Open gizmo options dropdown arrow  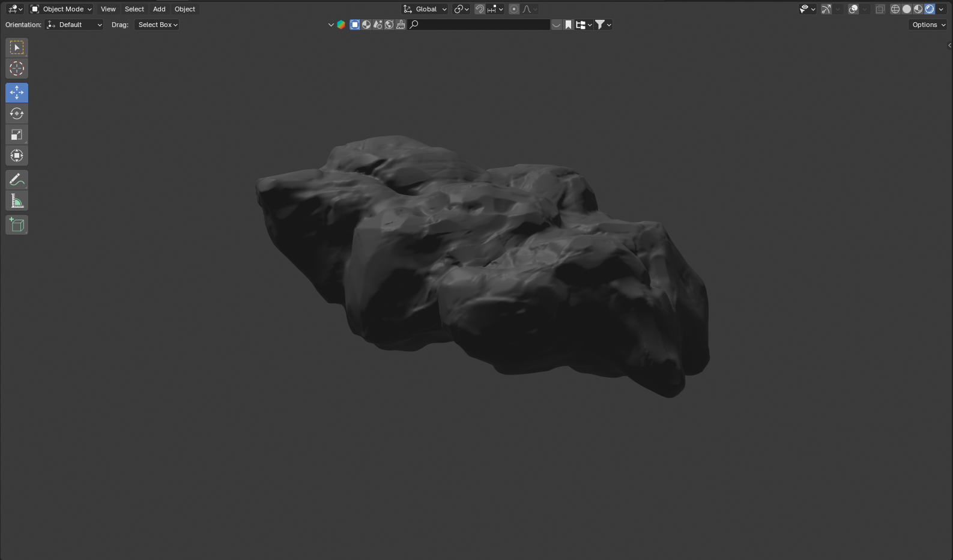(x=838, y=9)
